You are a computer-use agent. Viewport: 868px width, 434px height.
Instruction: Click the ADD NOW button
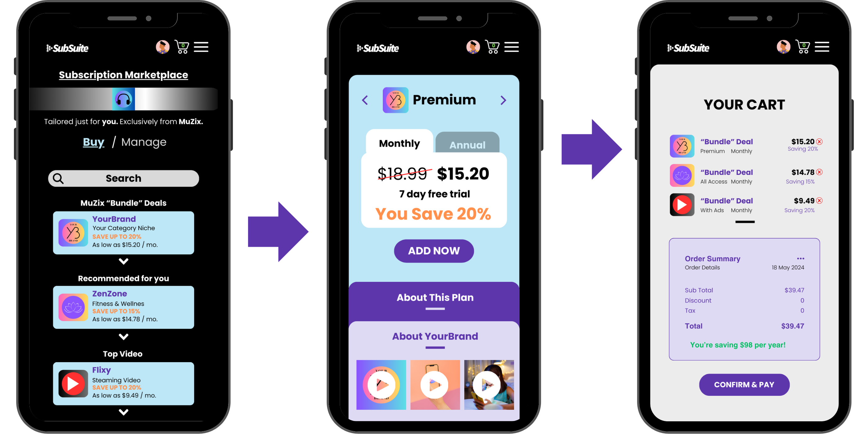tap(433, 251)
